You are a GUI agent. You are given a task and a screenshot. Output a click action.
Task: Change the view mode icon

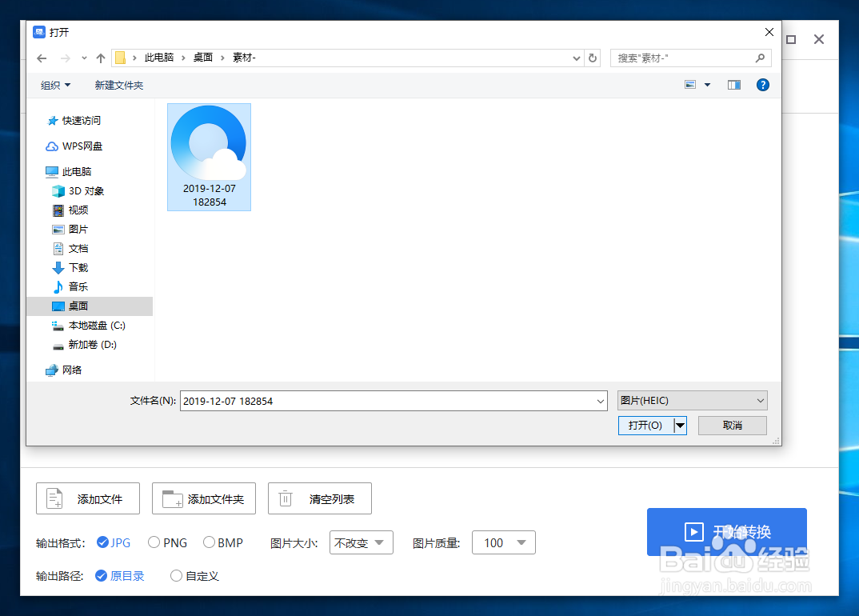coord(689,84)
